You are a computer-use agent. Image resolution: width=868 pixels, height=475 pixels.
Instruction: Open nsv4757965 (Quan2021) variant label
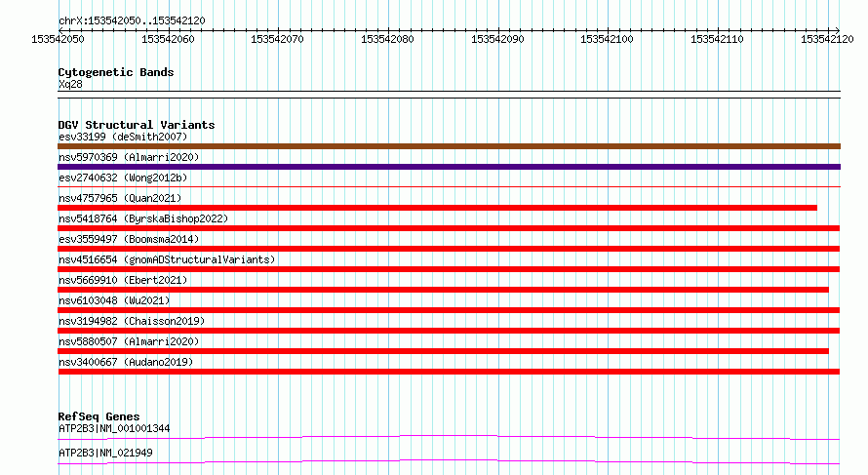(120, 198)
